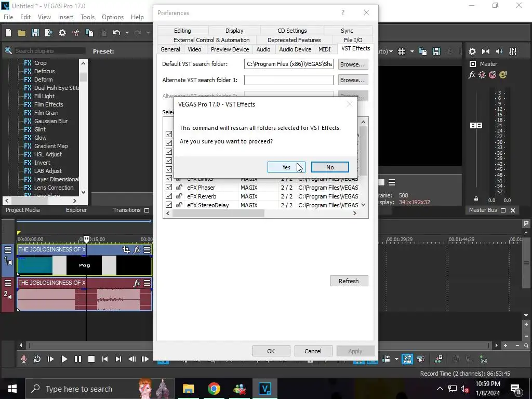Open the Insert menu
This screenshot has height=399, width=532.
click(65, 17)
